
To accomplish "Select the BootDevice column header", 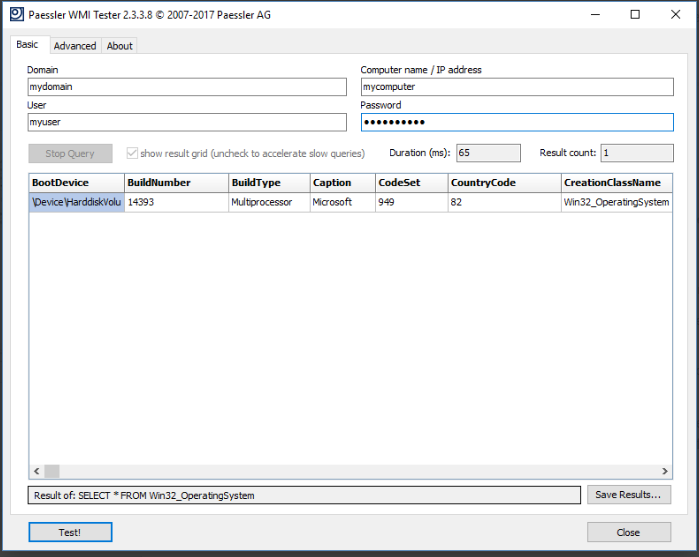I will pos(77,183).
